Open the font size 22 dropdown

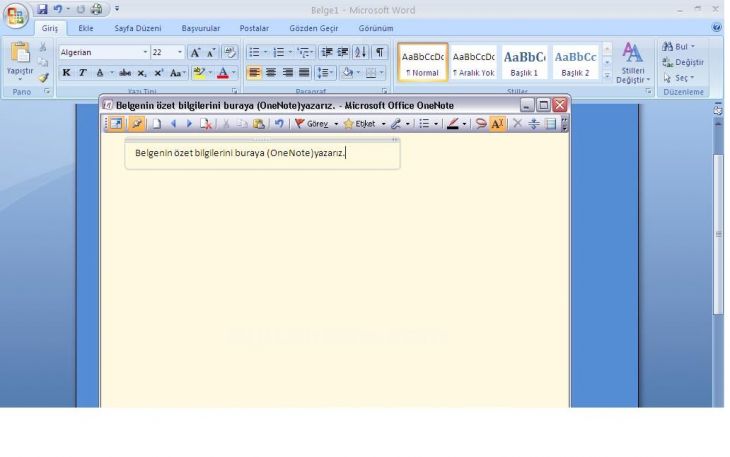click(x=180, y=52)
